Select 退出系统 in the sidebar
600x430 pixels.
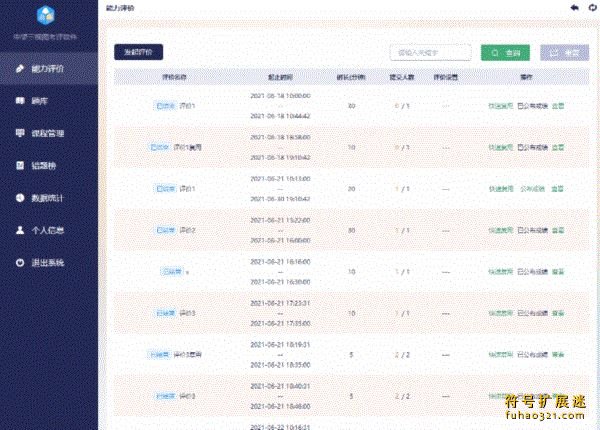49,262
